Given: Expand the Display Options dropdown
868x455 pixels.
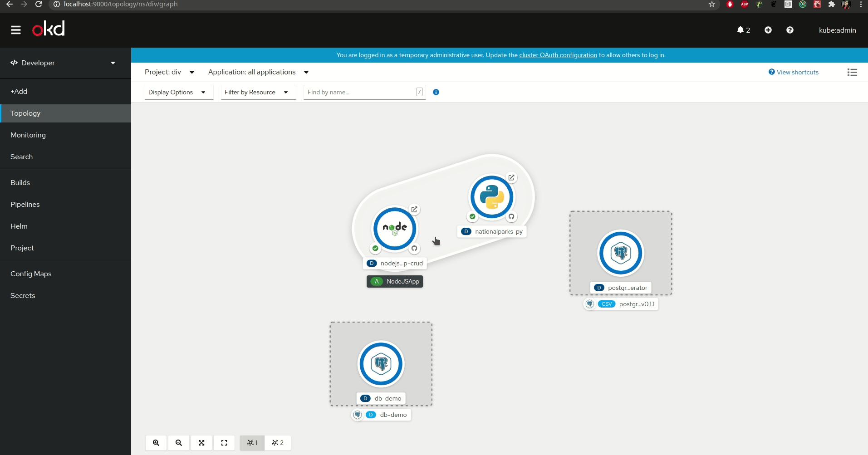Looking at the screenshot, I should (179, 92).
